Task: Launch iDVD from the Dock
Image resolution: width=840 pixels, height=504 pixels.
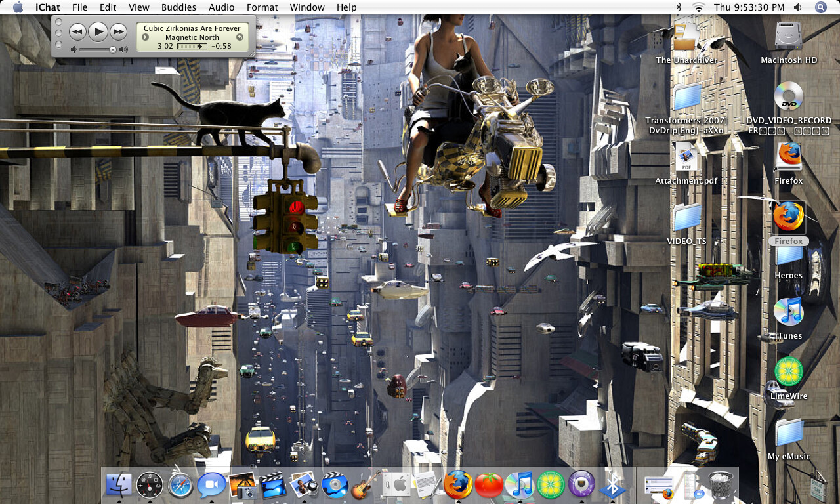Action: [335, 485]
